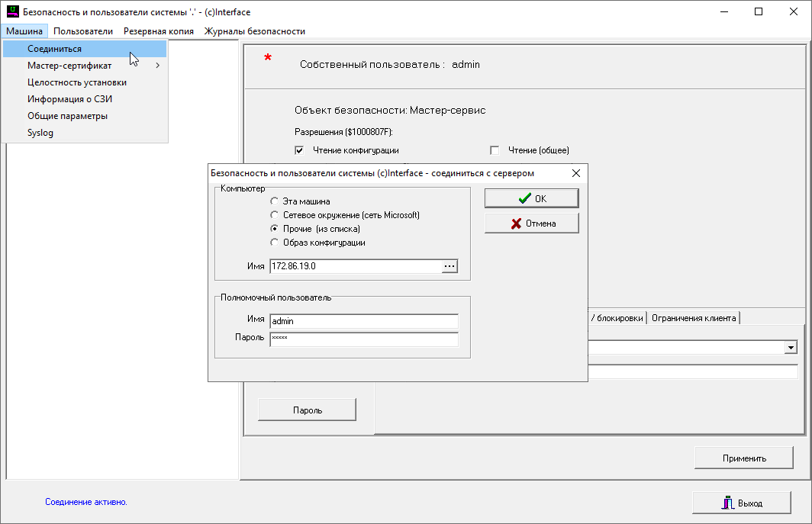Click the green checkmark OK button
This screenshot has width=812, height=524.
point(531,198)
